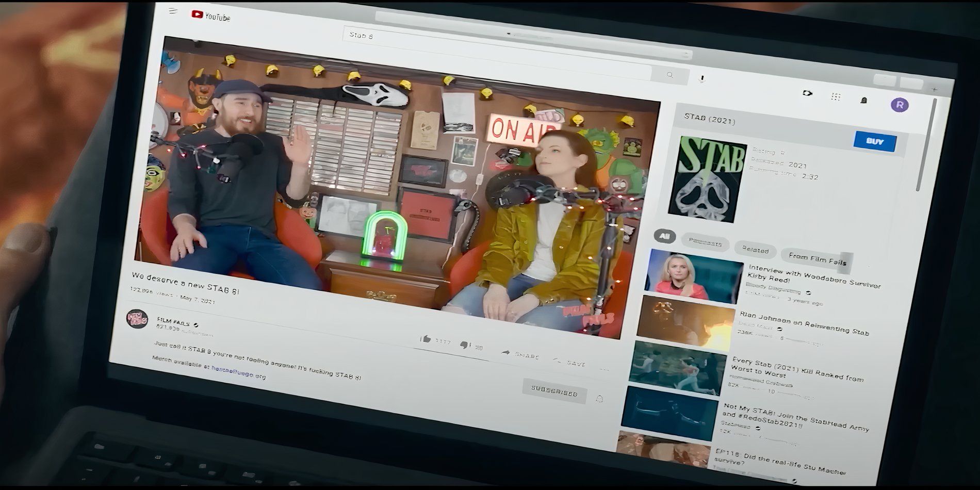
Task: Open 'Not My STAB! Join the Stabhead Army' title
Action: click(796, 417)
